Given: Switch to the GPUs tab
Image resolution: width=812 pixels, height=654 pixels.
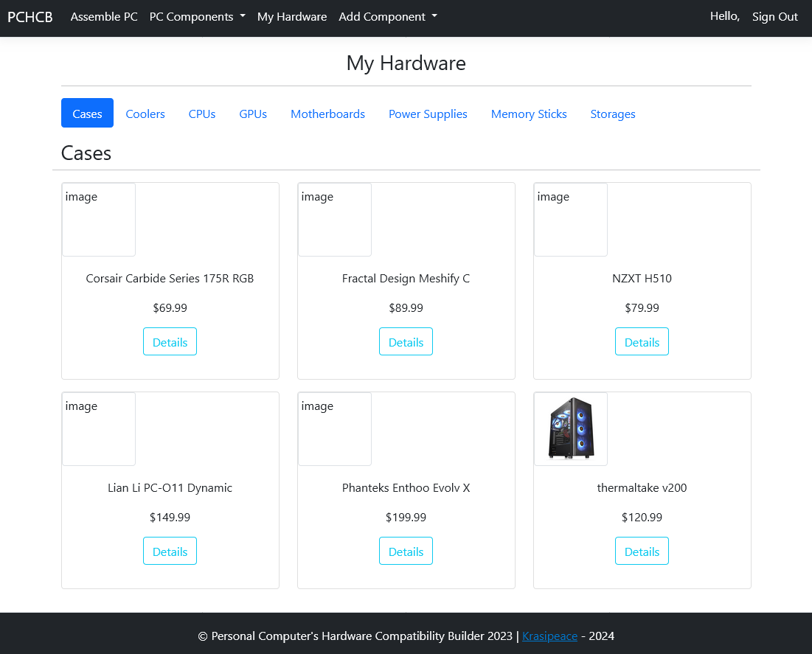Looking at the screenshot, I should coord(253,114).
